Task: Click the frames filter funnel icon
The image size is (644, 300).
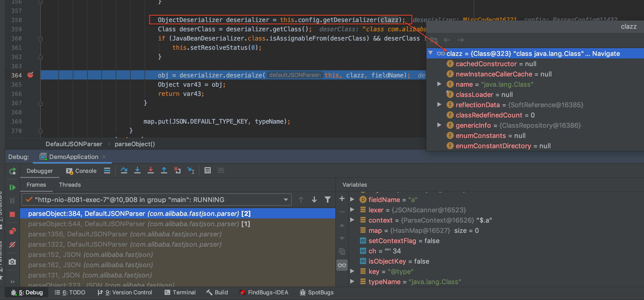Action: tap(328, 199)
